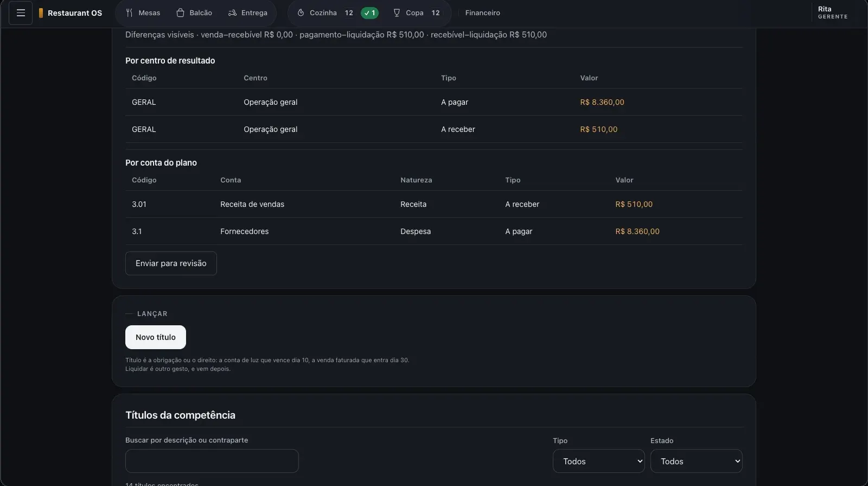Select the R$ 8.360,00 value in Fornecedores row
The image size is (868, 486).
637,231
